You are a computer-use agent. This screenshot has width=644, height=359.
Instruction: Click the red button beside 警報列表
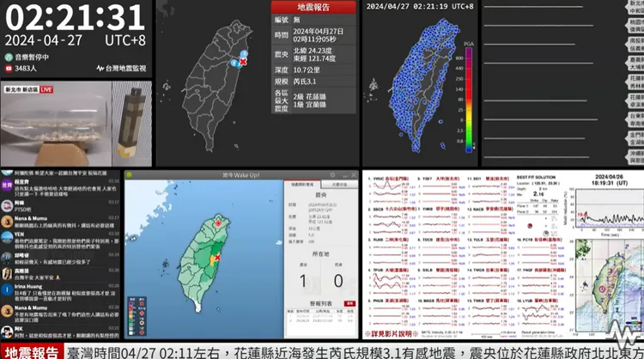pyautogui.click(x=350, y=303)
